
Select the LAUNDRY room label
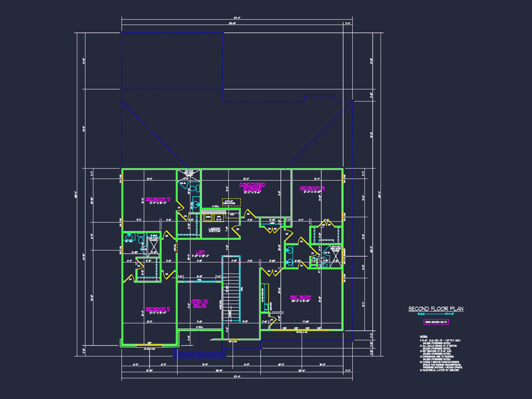pyautogui.click(x=214, y=229)
